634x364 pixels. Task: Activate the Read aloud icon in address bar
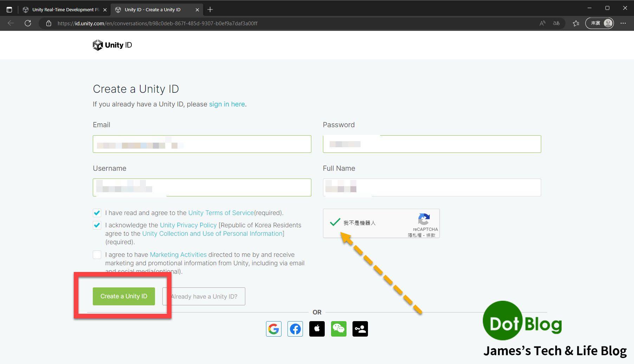pyautogui.click(x=542, y=23)
